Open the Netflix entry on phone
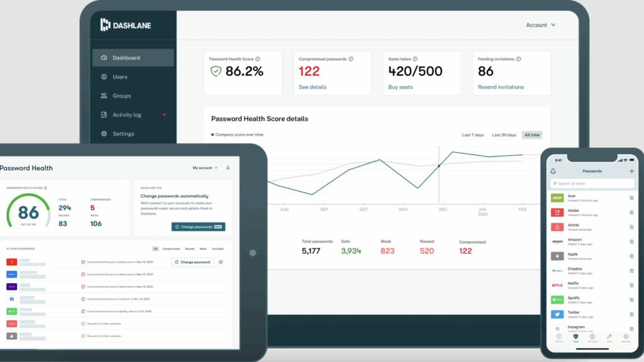644x362 pixels. click(x=592, y=285)
